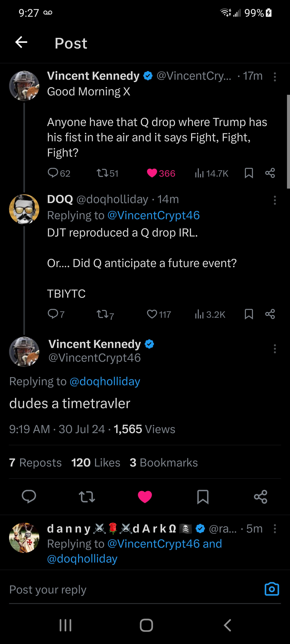Unlike the Good Morning X post with 366 likes

(152, 173)
